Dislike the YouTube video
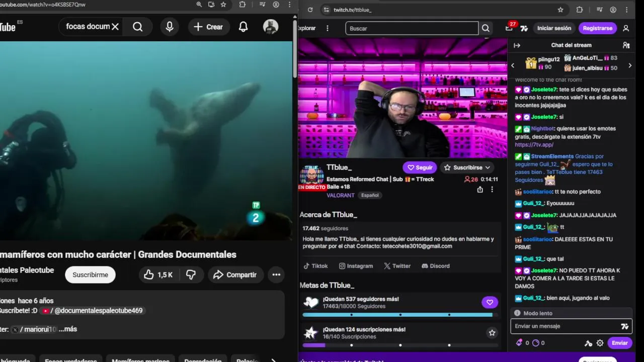 [191, 275]
